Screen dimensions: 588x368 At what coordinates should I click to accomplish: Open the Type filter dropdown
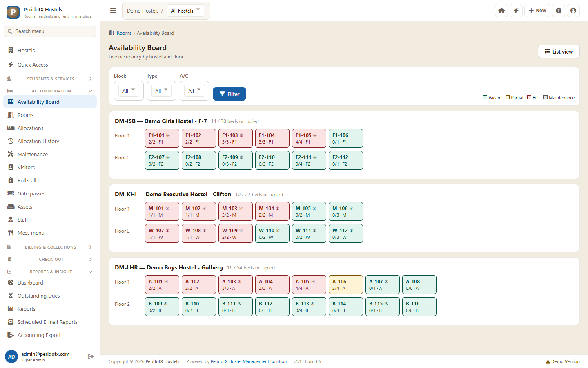(x=161, y=91)
